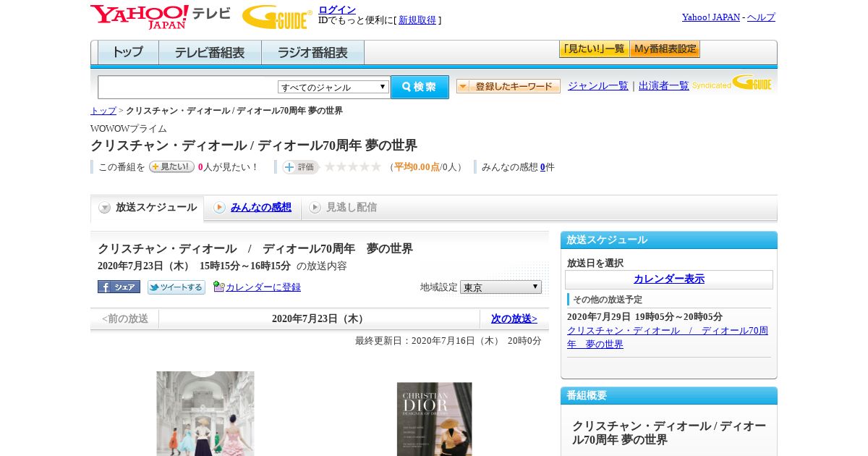Click the Yahoo! JAPAN テレビ logo
This screenshot has width=868, height=456.
(160, 17)
